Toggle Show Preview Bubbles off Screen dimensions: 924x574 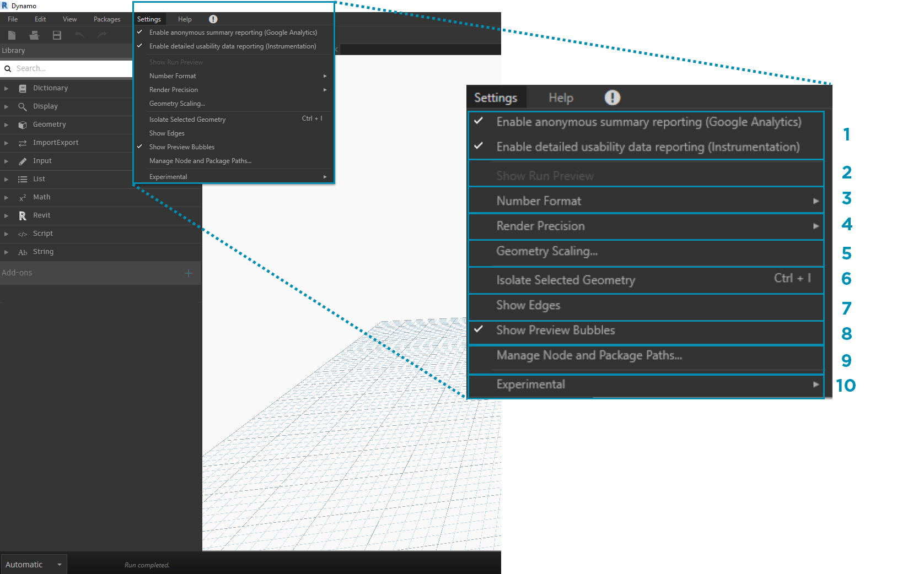181,147
